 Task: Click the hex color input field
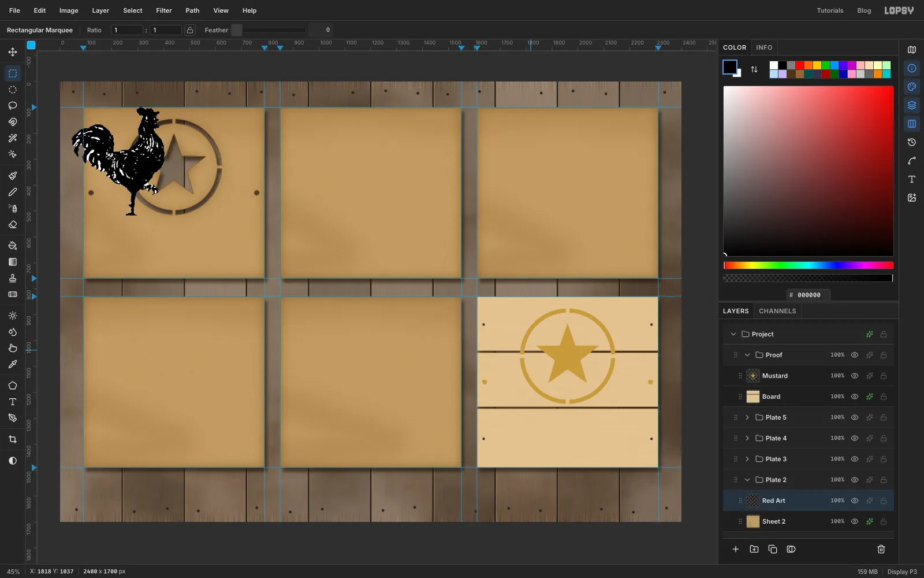coord(808,295)
